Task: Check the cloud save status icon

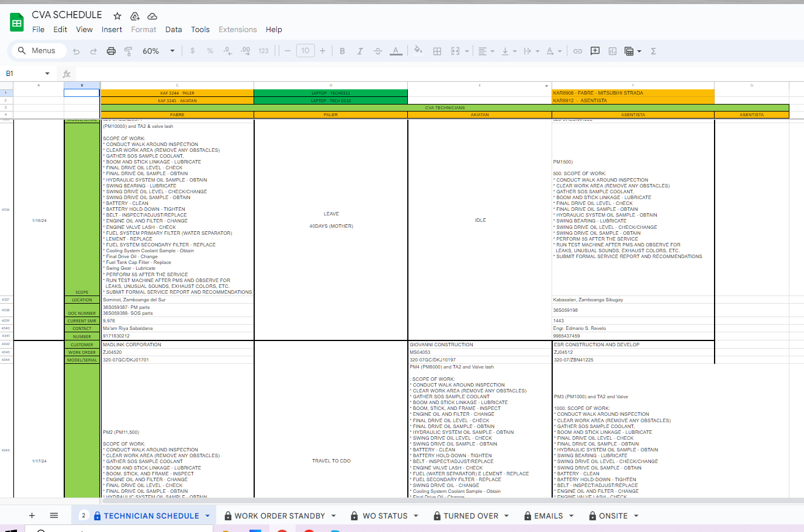Action: point(153,16)
